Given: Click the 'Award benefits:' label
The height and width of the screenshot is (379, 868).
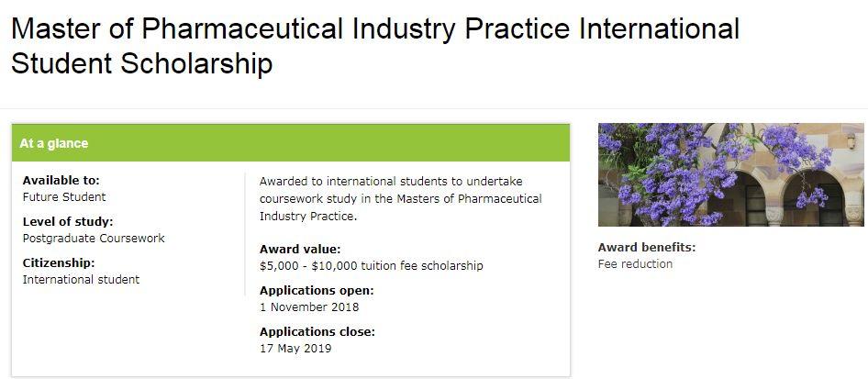Looking at the screenshot, I should point(646,248).
